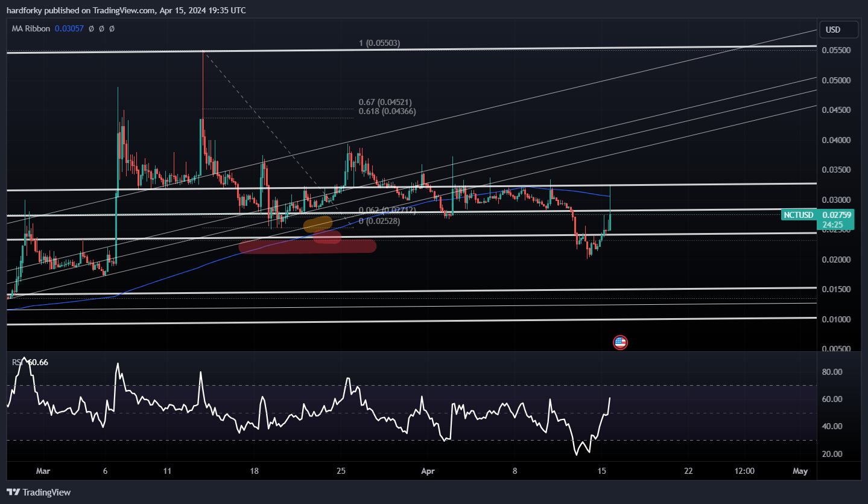The width and height of the screenshot is (868, 504).
Task: Click the 11 date label on time axis
Action: click(x=167, y=471)
